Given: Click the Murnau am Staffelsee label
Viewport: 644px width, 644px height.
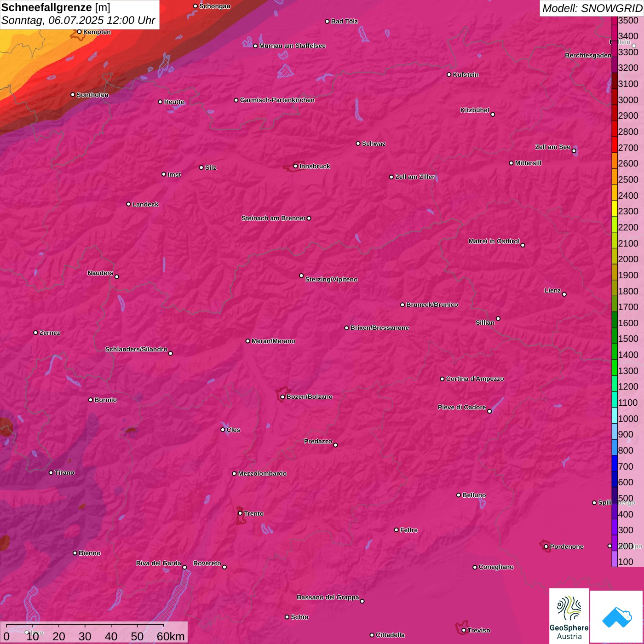Looking at the screenshot, I should 292,46.
